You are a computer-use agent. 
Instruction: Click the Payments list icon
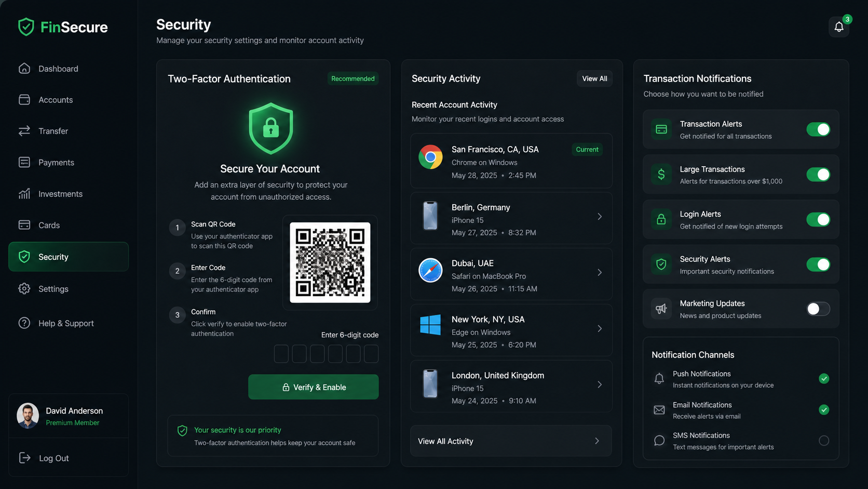pyautogui.click(x=24, y=162)
